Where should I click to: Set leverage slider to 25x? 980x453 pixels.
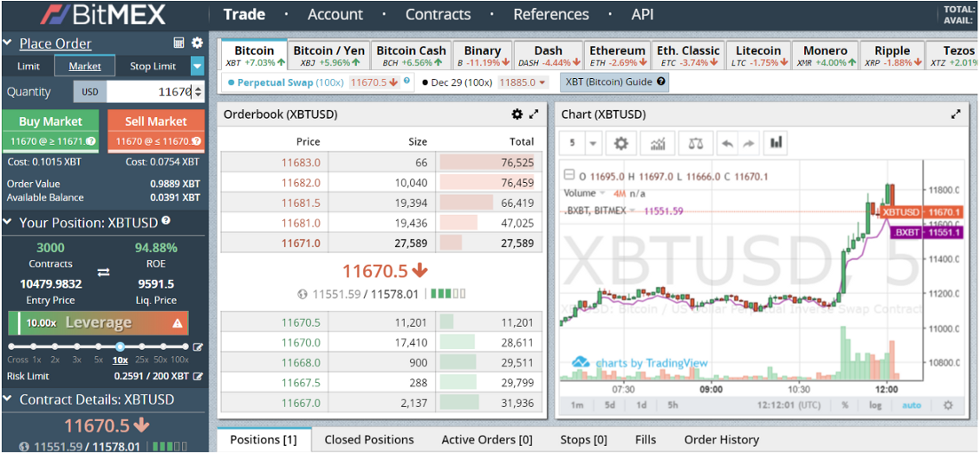coord(142,346)
